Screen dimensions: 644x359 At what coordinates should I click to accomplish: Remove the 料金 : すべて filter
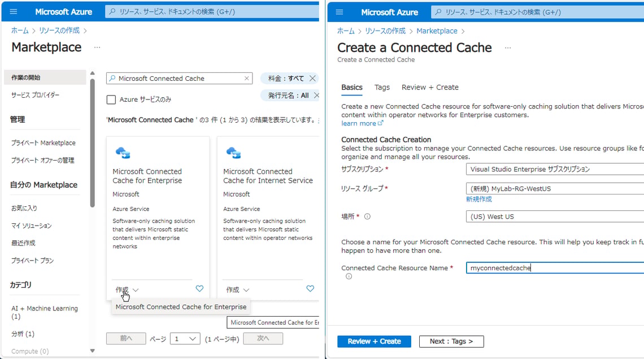coord(312,78)
